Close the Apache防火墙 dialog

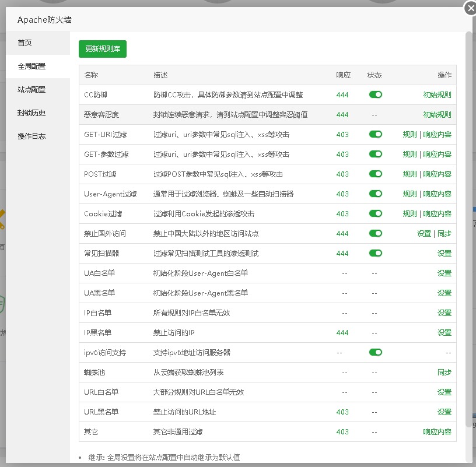[470, 8]
